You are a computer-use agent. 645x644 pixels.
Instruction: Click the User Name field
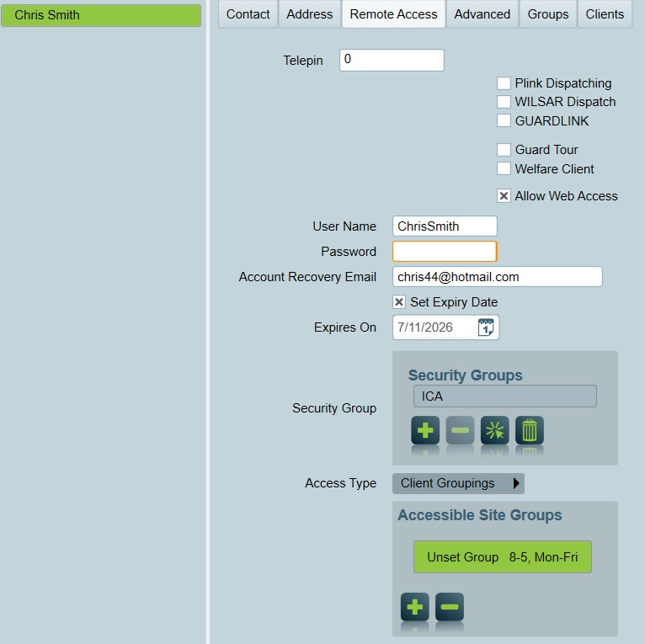tap(445, 226)
